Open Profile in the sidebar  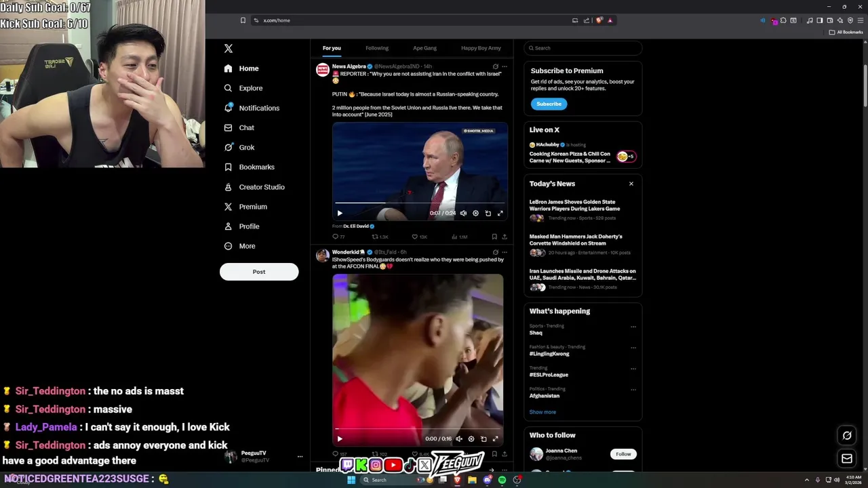coord(241,226)
